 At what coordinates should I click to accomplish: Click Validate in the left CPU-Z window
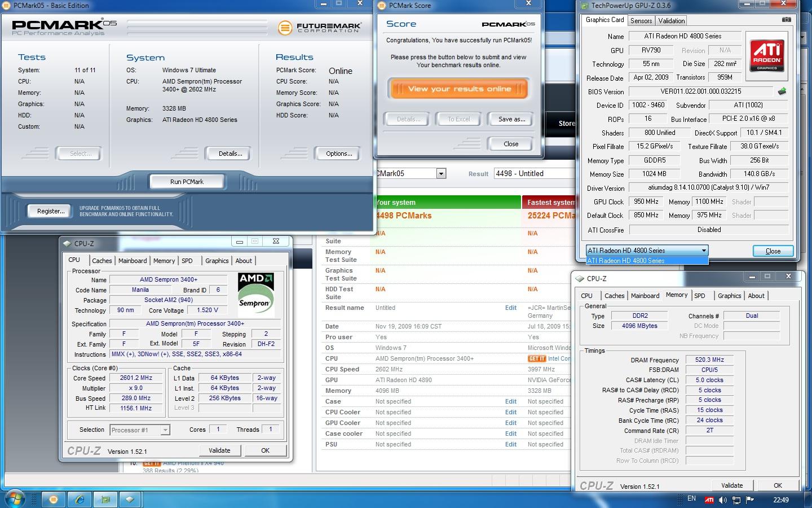click(219, 450)
